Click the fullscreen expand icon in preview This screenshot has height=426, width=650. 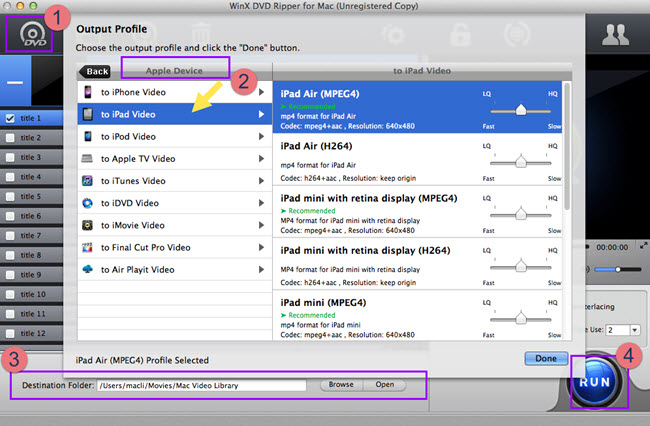point(643,246)
